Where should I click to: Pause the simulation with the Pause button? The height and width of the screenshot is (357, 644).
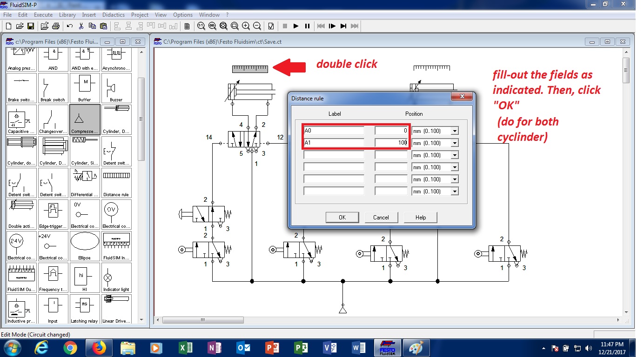[x=307, y=26]
